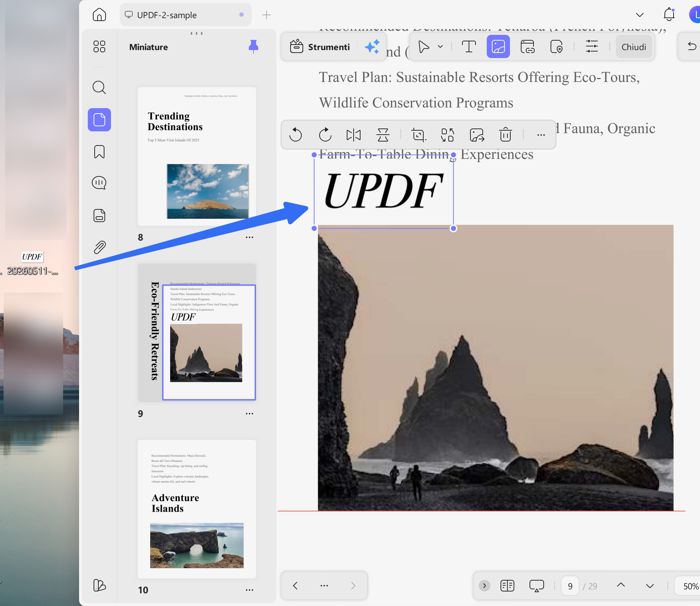Image resolution: width=700 pixels, height=606 pixels.
Task: Extract the selected image
Action: (477, 135)
